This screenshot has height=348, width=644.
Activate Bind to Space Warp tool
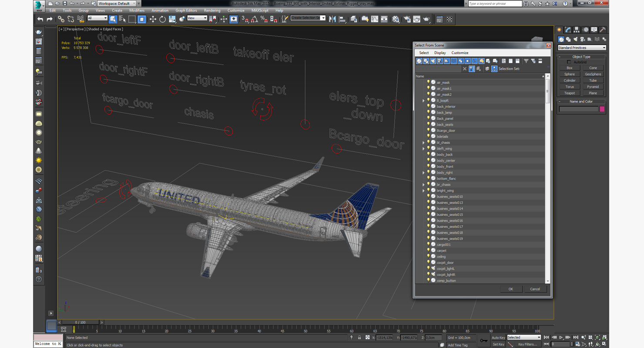(x=80, y=19)
